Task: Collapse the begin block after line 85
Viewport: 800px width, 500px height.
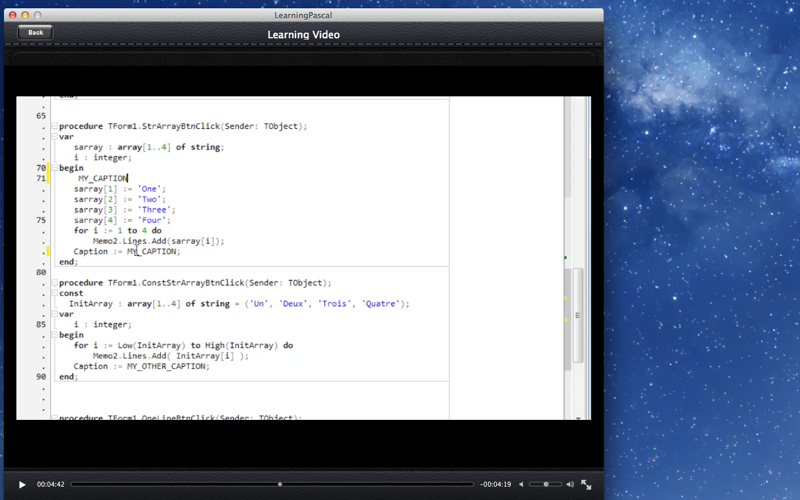Action: tap(54, 335)
